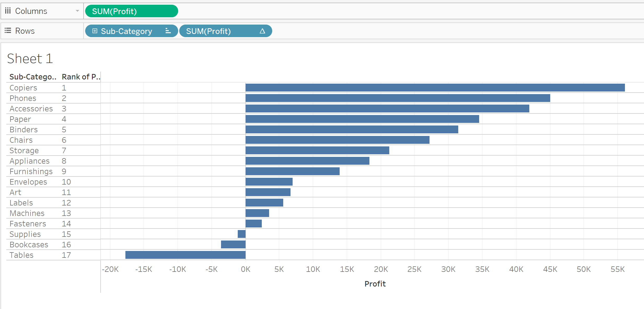
Task: Select the Accessories profit bar
Action: [x=387, y=108]
